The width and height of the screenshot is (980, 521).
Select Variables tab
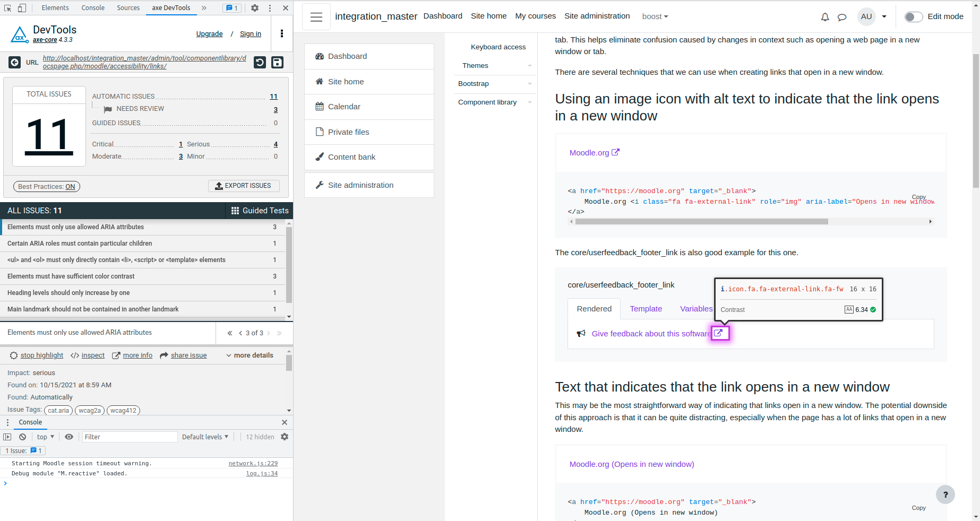point(696,309)
